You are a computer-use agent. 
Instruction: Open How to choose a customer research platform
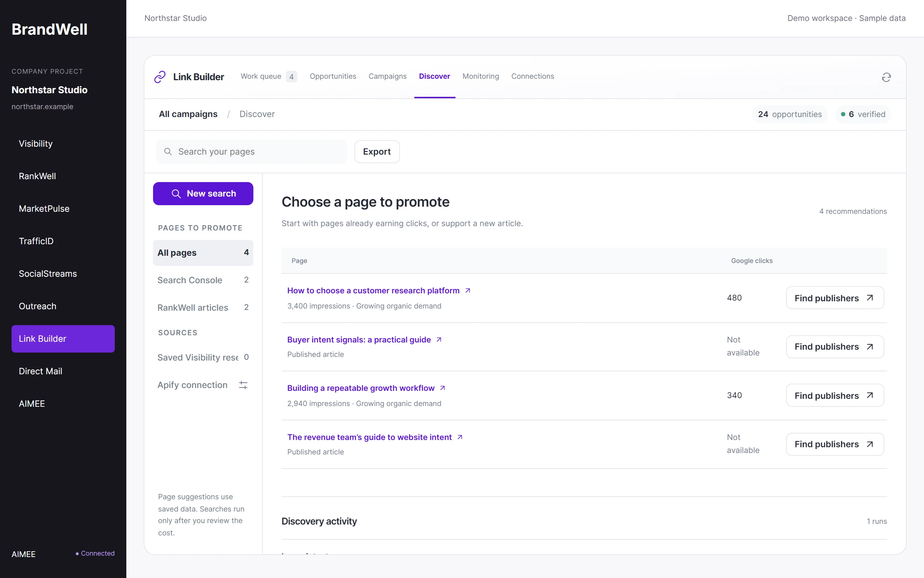coord(373,290)
